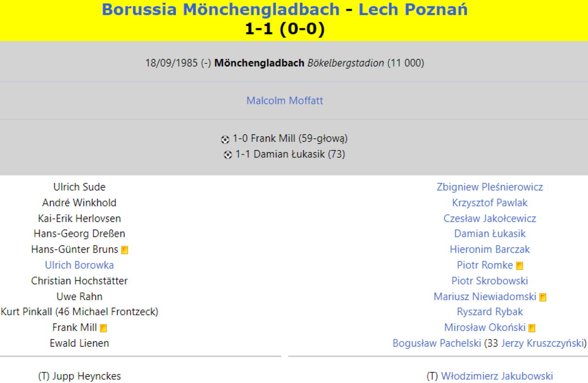
Task: Visit Hieronim Barczak's player page
Action: pos(490,250)
